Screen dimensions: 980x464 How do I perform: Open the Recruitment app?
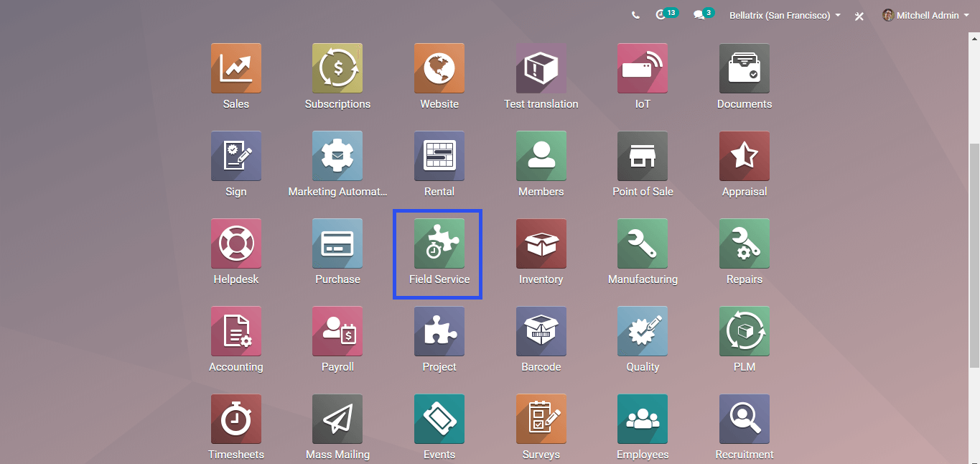pos(745,419)
